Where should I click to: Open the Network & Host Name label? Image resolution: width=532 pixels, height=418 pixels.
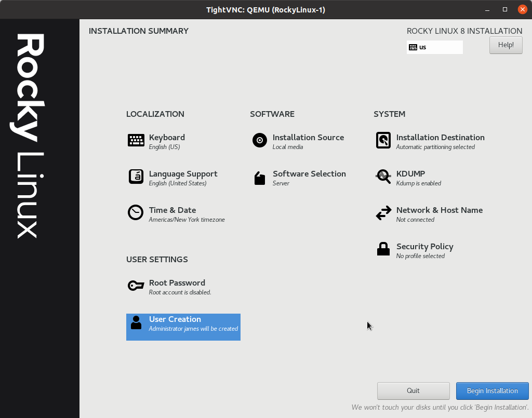coord(440,210)
